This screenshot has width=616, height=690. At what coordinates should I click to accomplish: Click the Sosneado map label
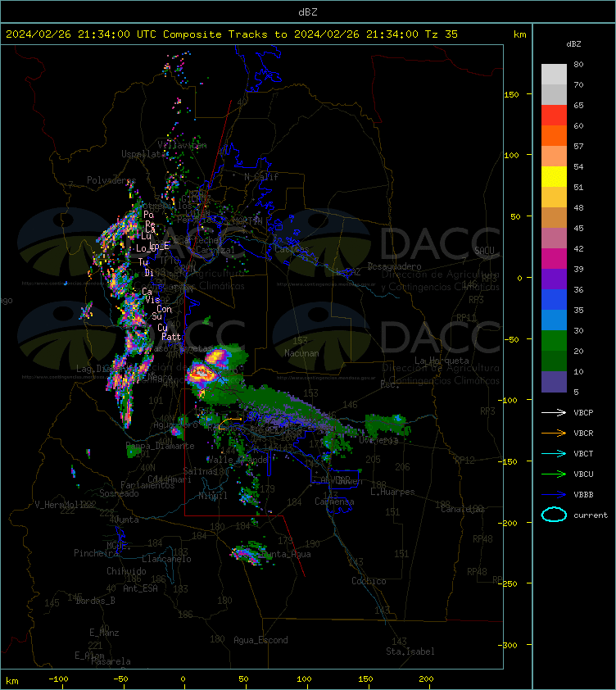[x=119, y=493]
